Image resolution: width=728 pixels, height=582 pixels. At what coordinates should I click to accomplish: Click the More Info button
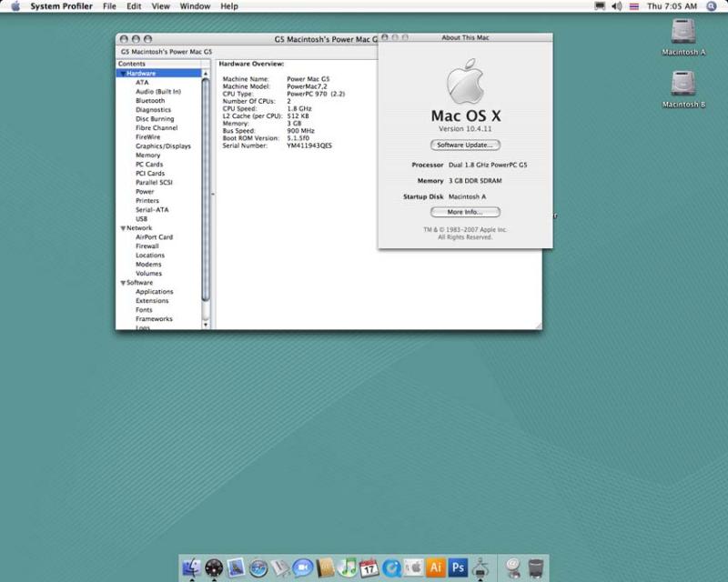[x=465, y=212]
